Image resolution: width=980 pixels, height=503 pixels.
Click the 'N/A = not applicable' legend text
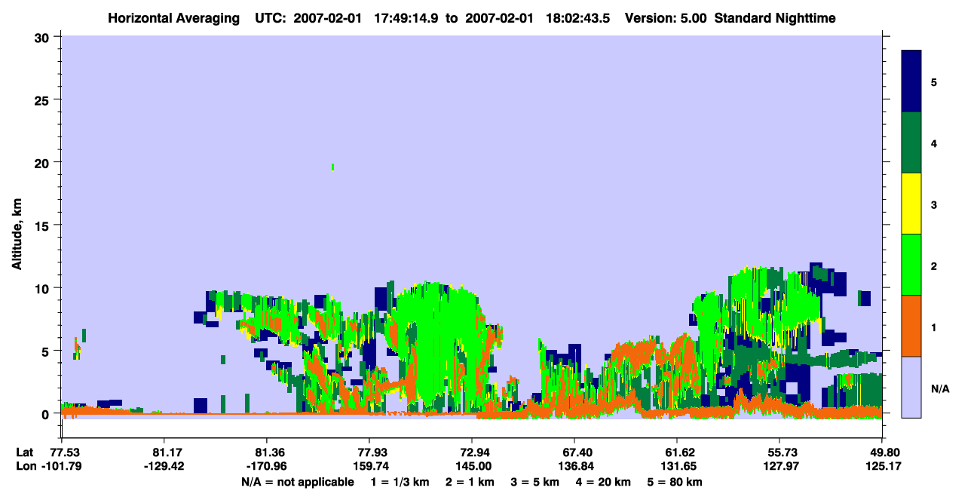tap(298, 482)
